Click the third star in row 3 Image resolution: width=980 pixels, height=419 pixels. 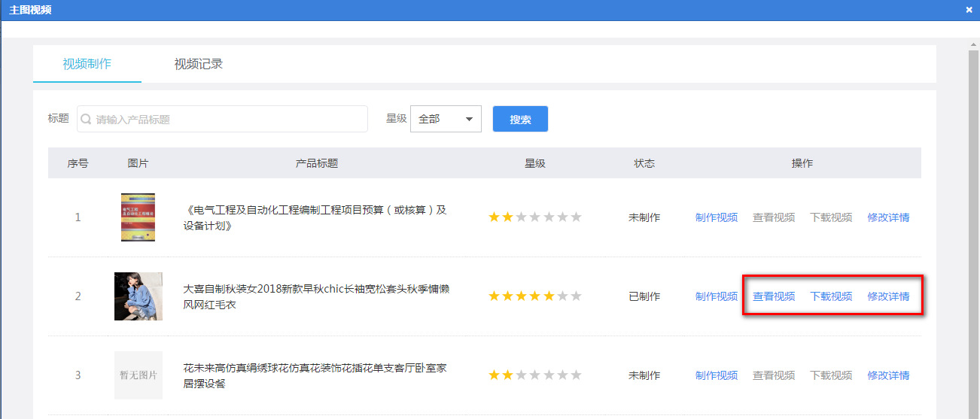coord(522,375)
